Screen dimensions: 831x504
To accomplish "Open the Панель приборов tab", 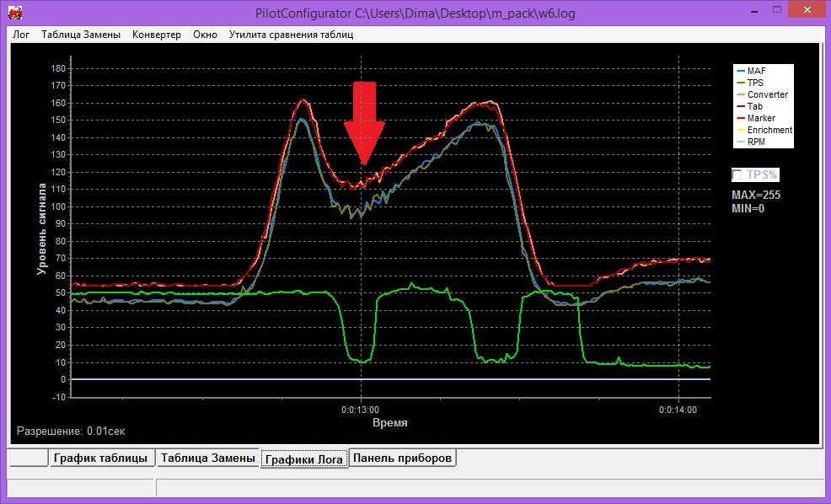I will tap(402, 458).
